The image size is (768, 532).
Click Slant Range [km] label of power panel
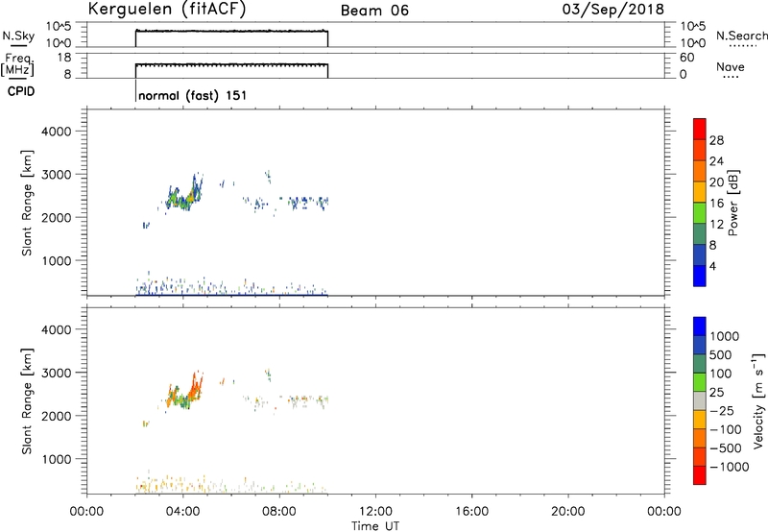click(27, 203)
